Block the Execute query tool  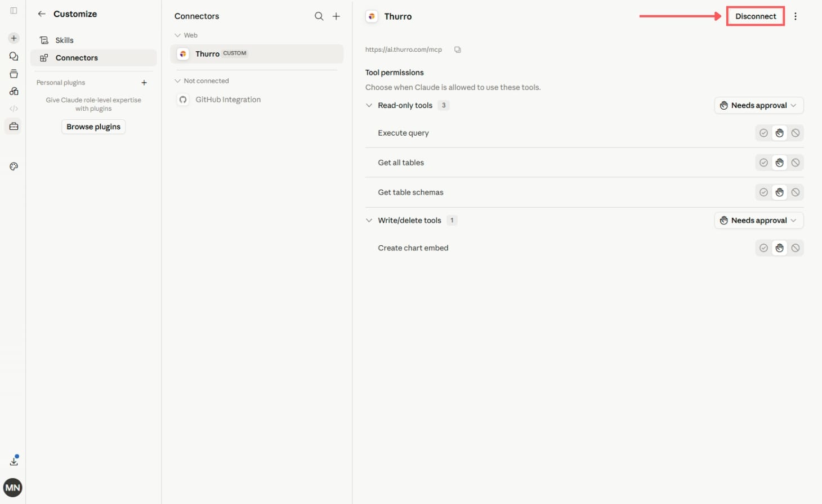click(x=796, y=133)
